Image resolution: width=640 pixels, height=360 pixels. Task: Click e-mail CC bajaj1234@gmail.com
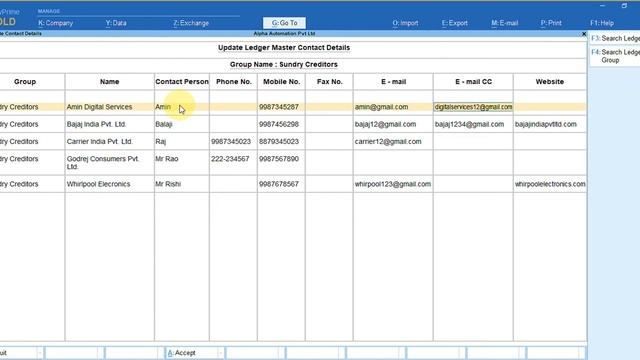(469, 124)
